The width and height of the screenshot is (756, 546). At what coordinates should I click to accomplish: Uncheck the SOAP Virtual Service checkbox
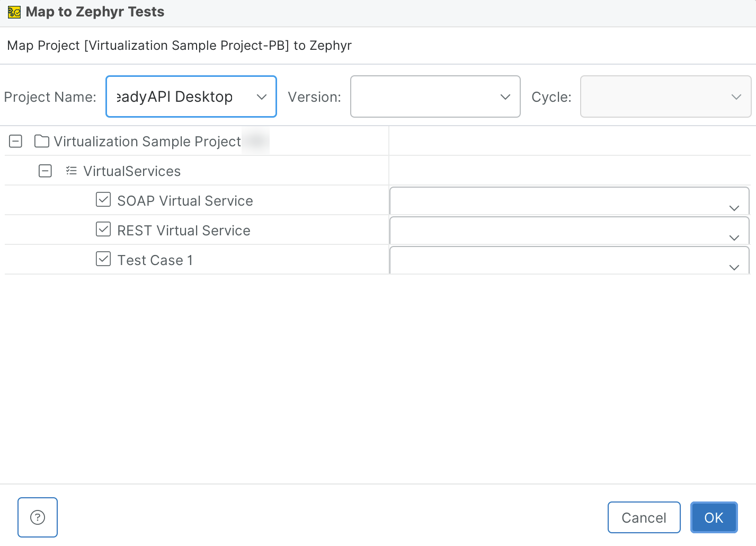pyautogui.click(x=103, y=200)
